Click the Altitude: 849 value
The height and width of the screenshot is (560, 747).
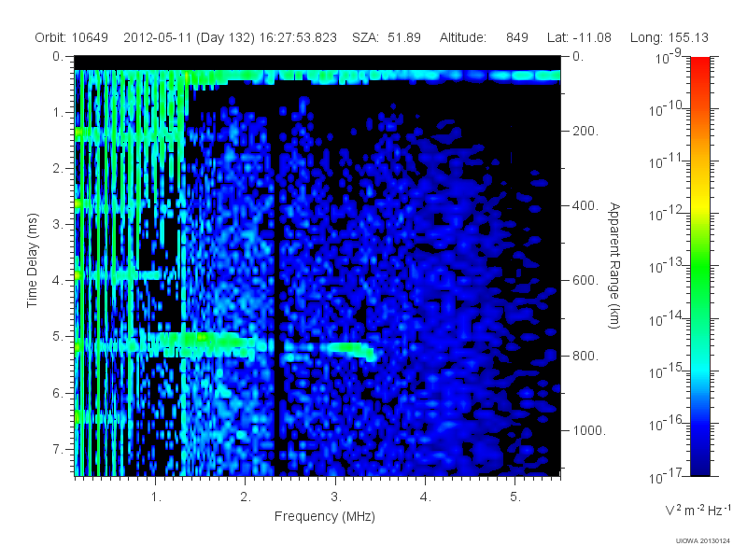(x=484, y=37)
